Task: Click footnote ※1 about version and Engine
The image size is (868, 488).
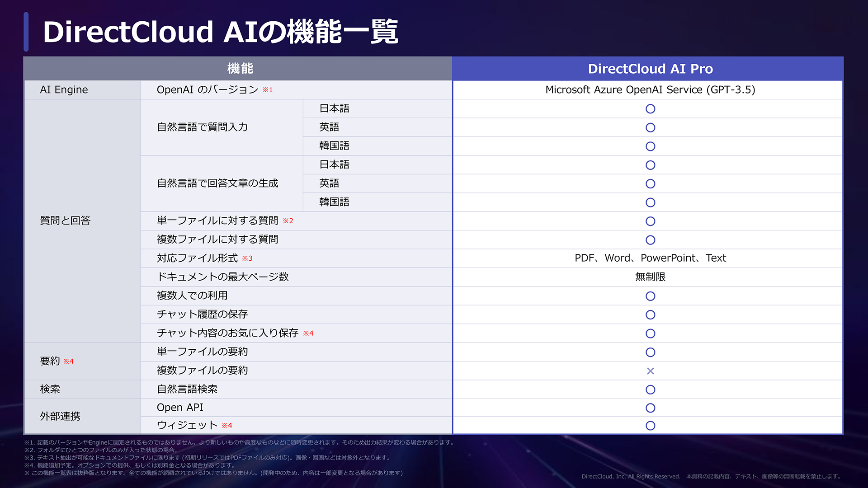Action: click(x=240, y=442)
